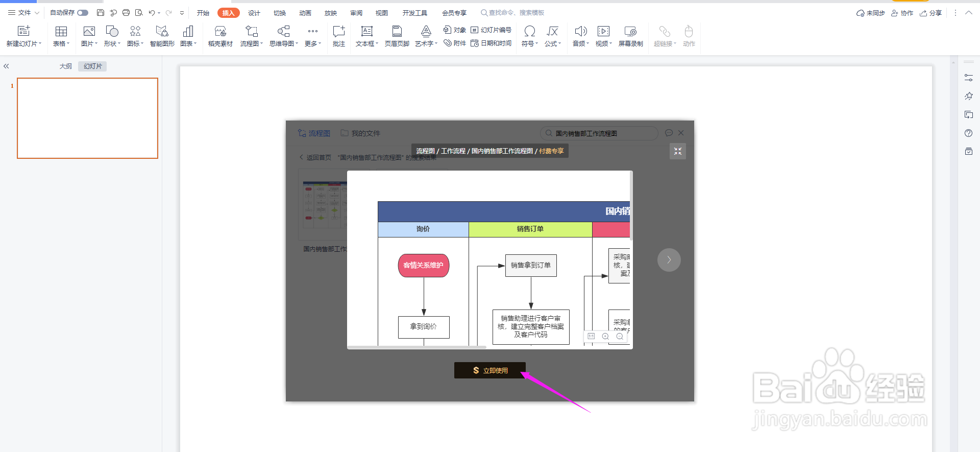
Task: Click the 更多 more options button
Action: click(x=313, y=36)
